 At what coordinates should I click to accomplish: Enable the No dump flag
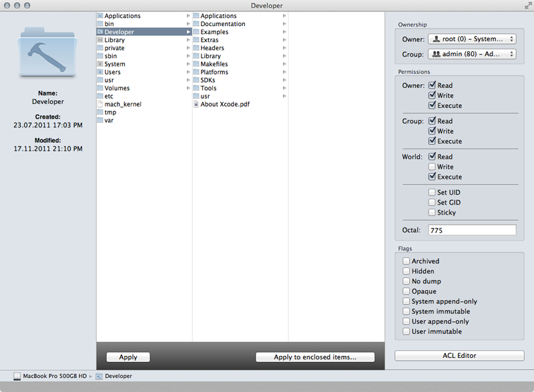click(x=406, y=281)
